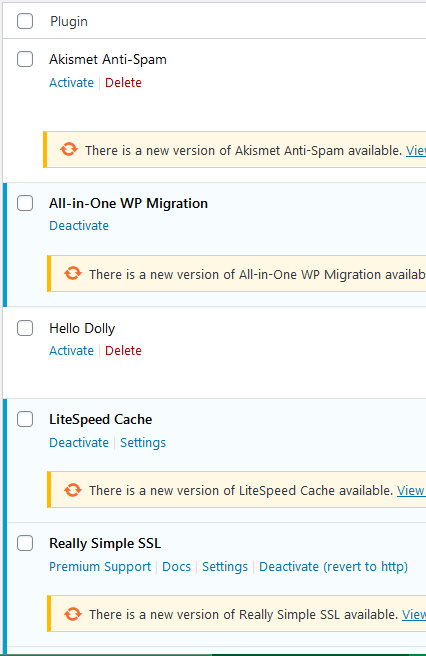This screenshot has height=656, width=426.
Task: Activate the Hello Dolly plugin
Action: [72, 350]
